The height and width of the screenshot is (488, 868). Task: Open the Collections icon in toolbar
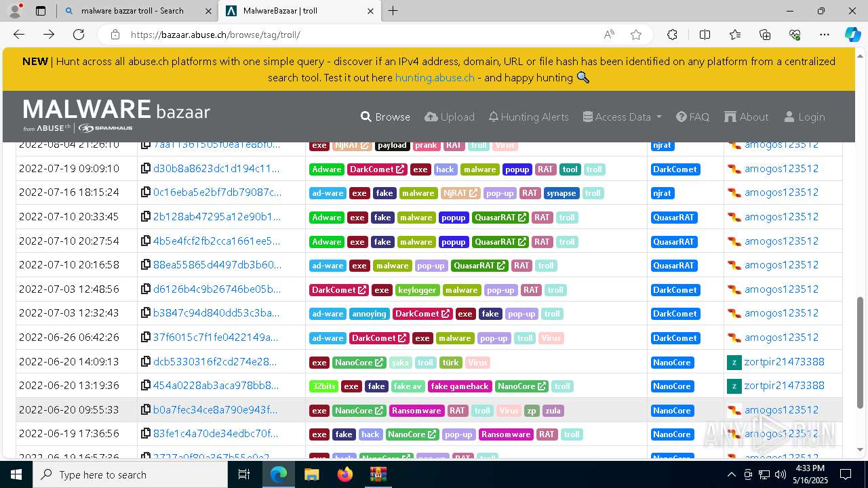point(765,35)
